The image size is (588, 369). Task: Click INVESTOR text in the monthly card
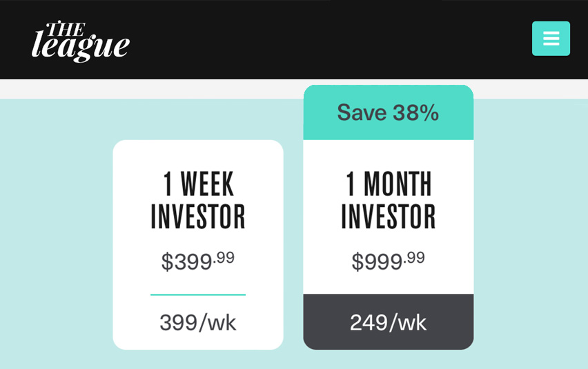389,217
